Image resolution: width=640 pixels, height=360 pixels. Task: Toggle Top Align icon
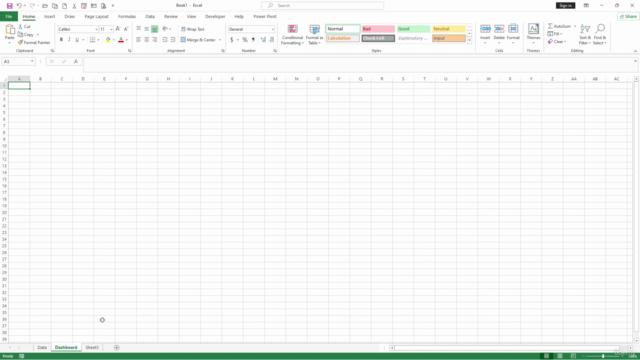[139, 29]
